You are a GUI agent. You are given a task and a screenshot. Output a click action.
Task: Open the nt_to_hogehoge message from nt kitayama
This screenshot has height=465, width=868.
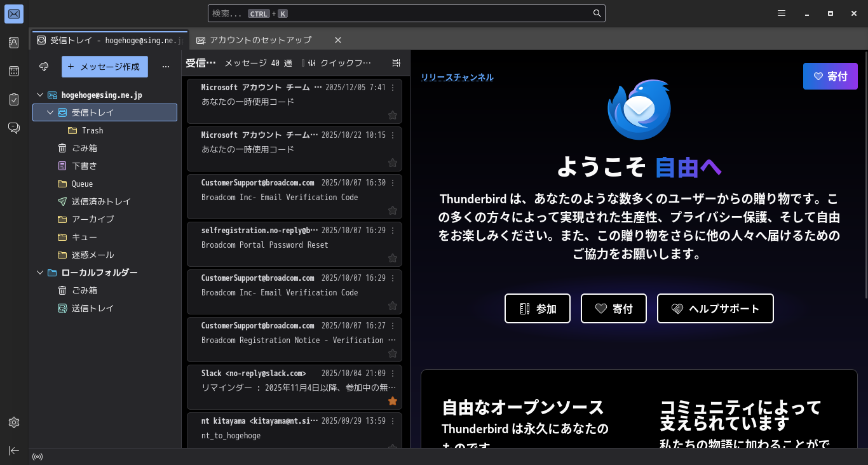tap(294, 430)
